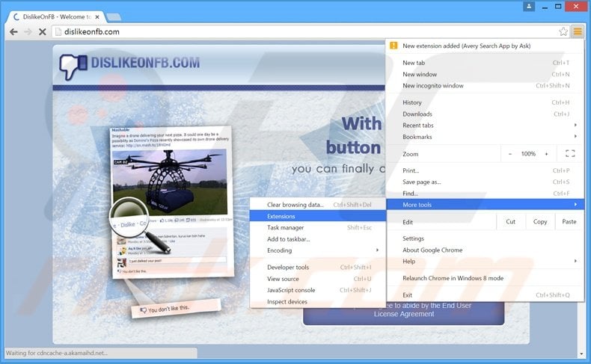Increase zoom with the plus button
This screenshot has width=591, height=364.
(x=546, y=153)
